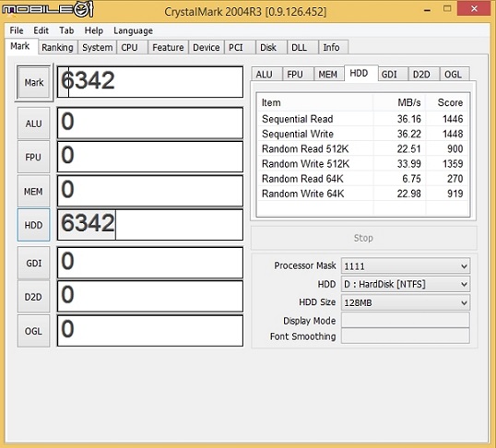Show the MEM results tab
The image size is (496, 448).
(x=328, y=75)
